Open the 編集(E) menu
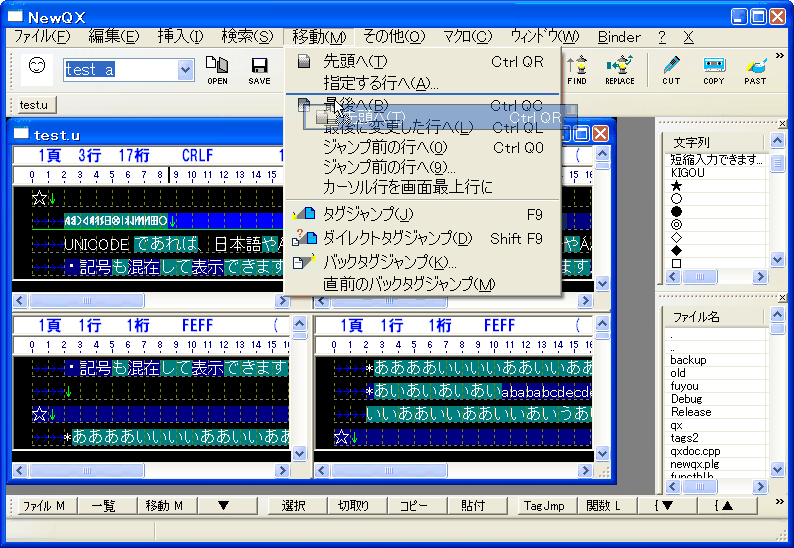Viewport: 794px width, 548px height. (x=114, y=36)
